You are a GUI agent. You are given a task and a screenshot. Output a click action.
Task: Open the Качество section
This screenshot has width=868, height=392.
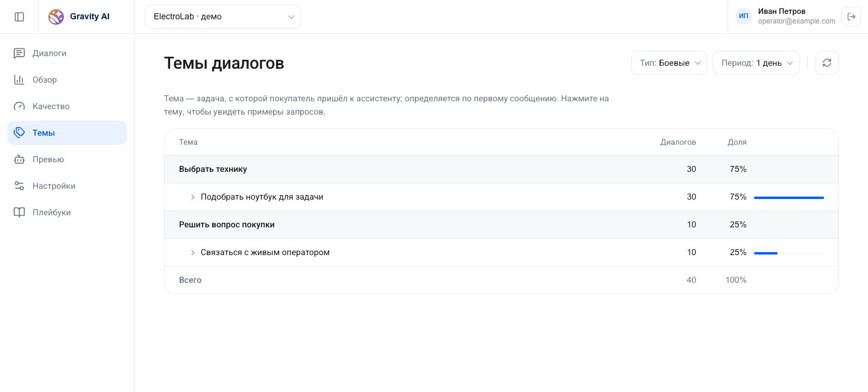point(67,106)
